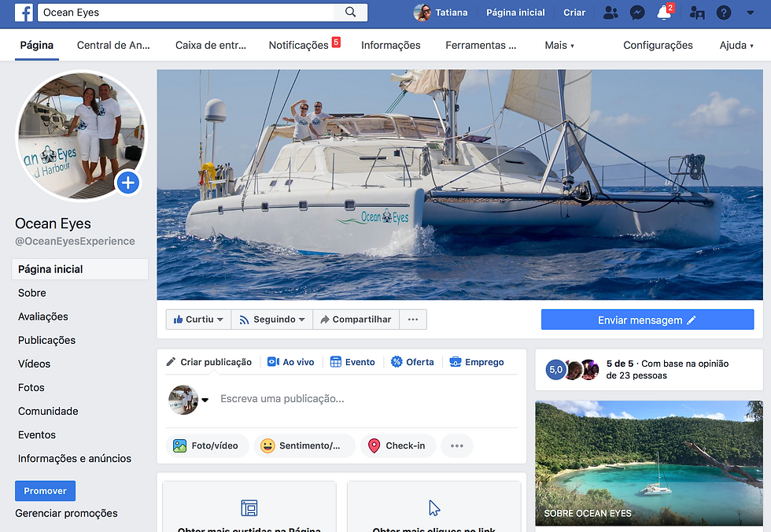Open Avaliações in the sidebar
The height and width of the screenshot is (532, 771).
pyautogui.click(x=43, y=316)
